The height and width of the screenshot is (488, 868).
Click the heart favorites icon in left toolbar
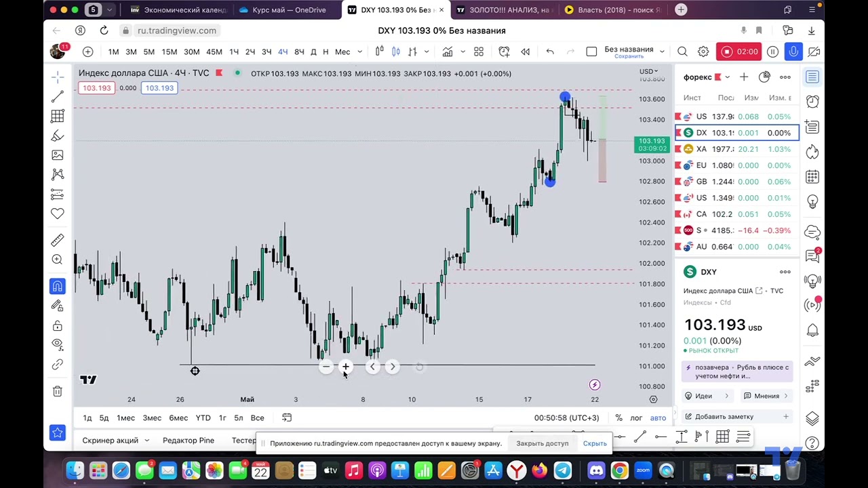point(58,214)
